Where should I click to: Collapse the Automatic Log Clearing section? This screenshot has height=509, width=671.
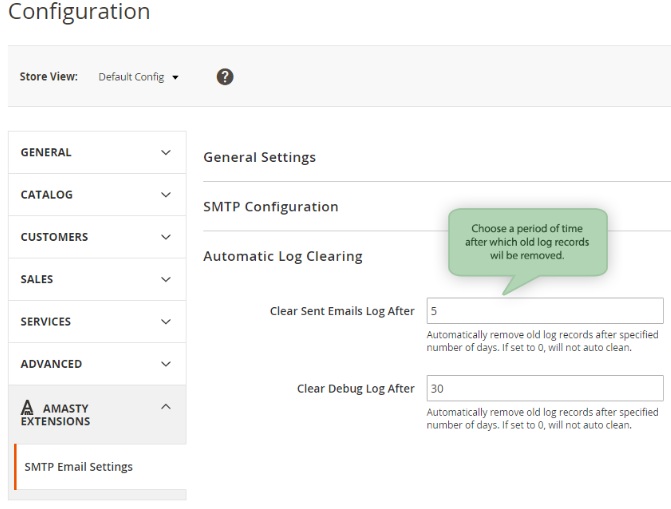tap(283, 256)
